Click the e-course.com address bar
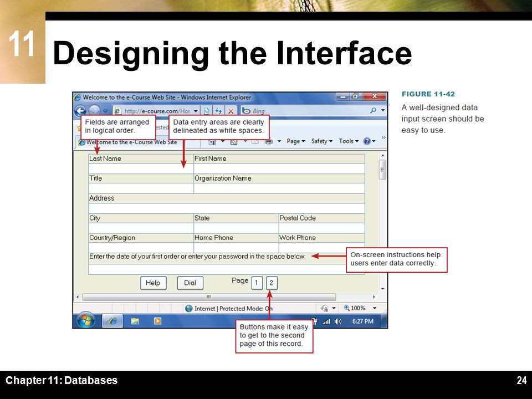 coord(156,111)
